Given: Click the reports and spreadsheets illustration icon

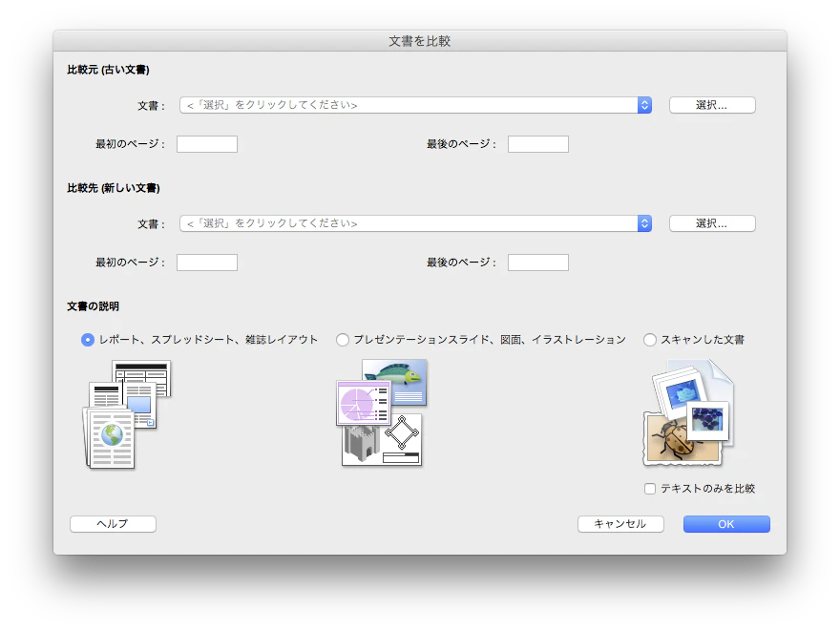Looking at the screenshot, I should 126,414.
